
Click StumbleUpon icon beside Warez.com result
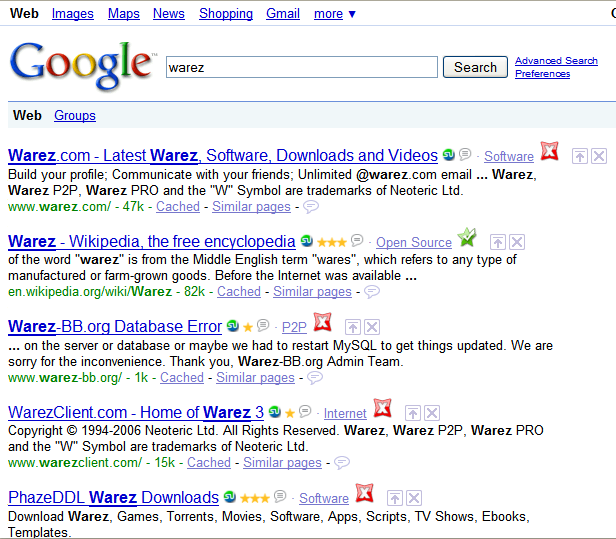pos(449,155)
